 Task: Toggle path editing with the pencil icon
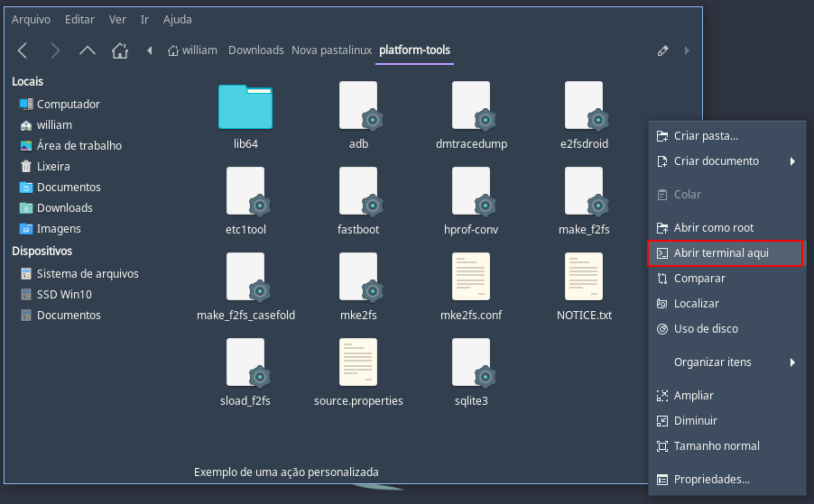coord(662,50)
